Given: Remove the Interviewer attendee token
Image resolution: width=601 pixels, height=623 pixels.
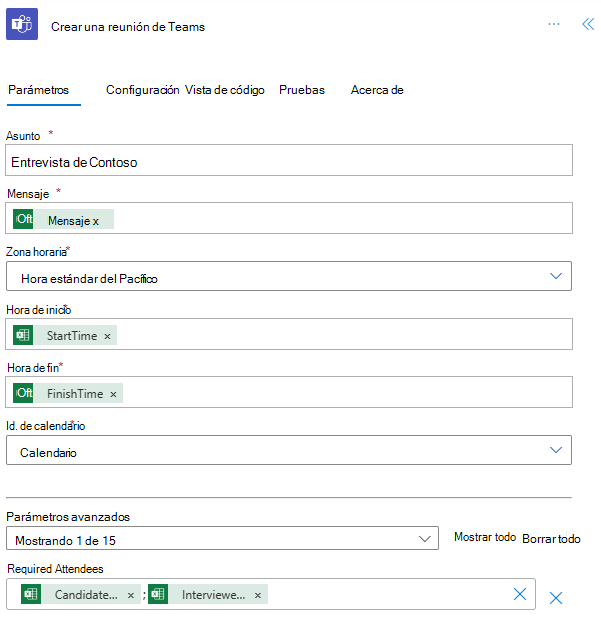Looking at the screenshot, I should (x=258, y=595).
